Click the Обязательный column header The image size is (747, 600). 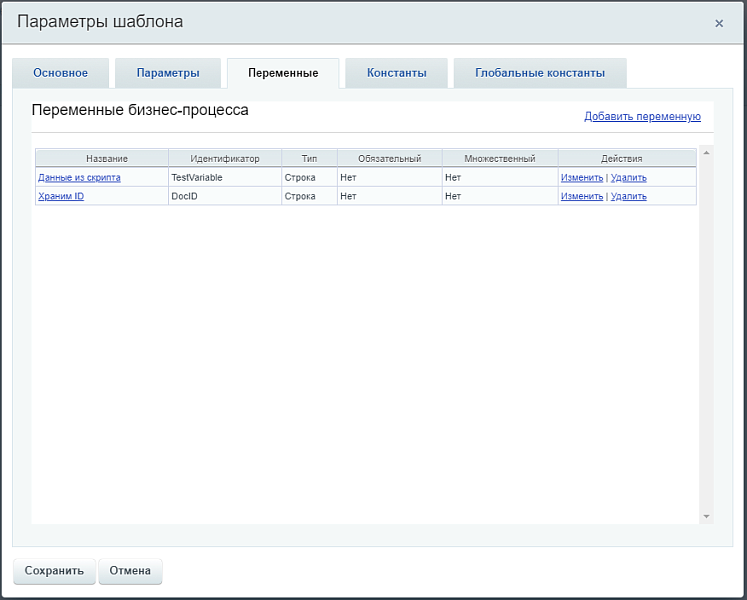[389, 158]
